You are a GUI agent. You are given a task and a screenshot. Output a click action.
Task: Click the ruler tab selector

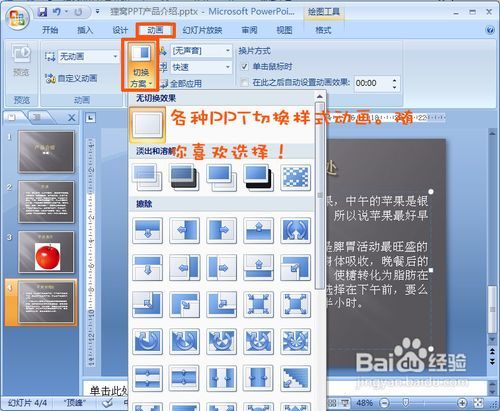click(x=90, y=117)
